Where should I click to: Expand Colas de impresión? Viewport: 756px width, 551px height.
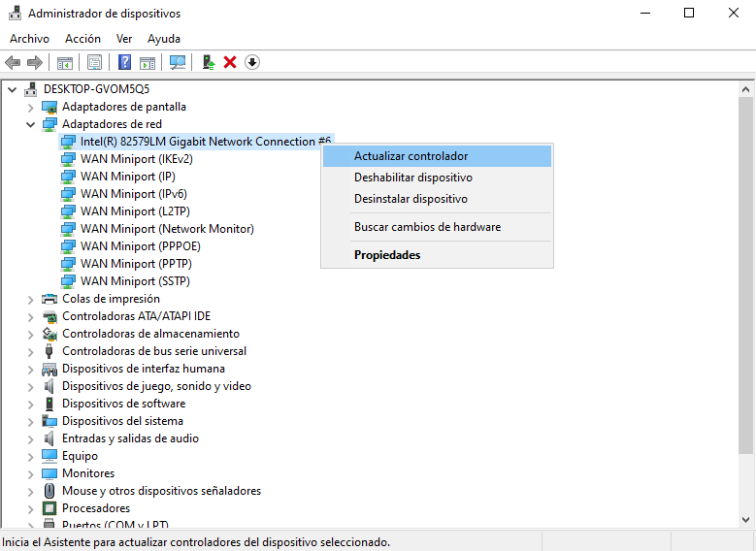[x=30, y=300]
